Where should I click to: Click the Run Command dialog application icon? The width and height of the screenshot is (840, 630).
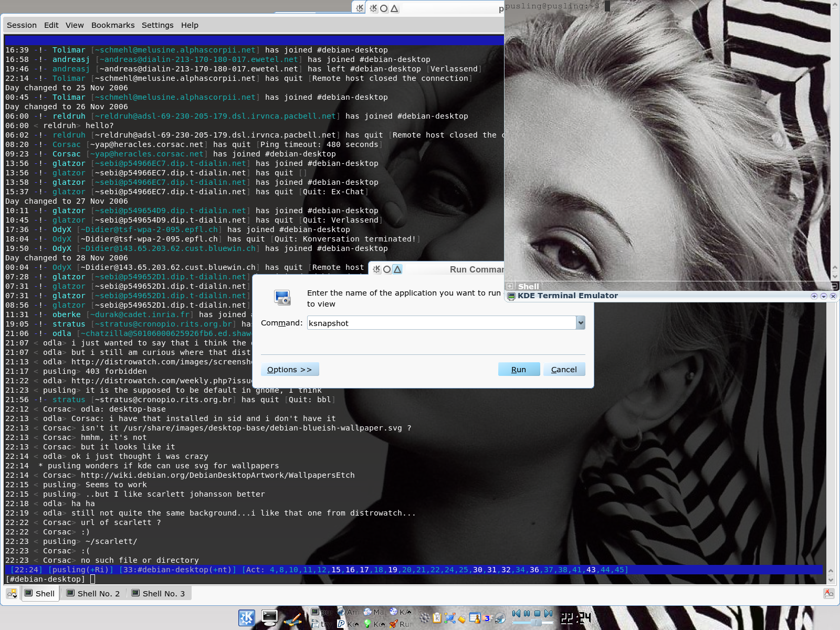pyautogui.click(x=282, y=298)
